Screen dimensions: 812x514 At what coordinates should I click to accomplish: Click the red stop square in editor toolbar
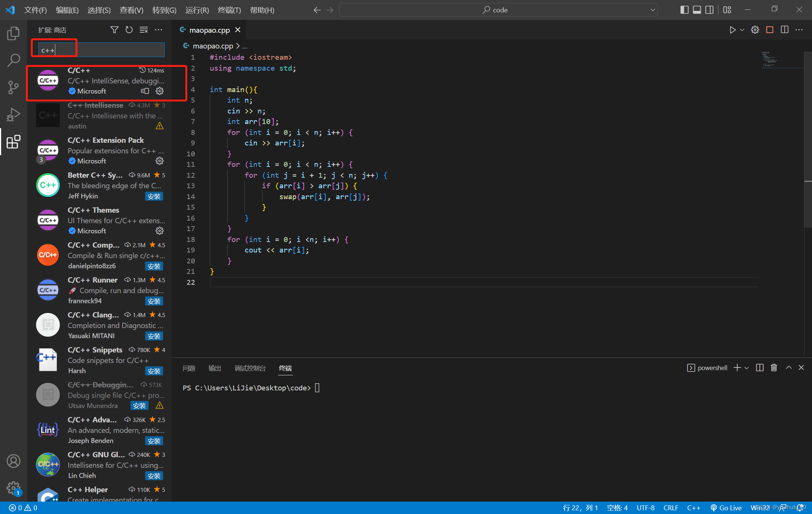tap(770, 30)
